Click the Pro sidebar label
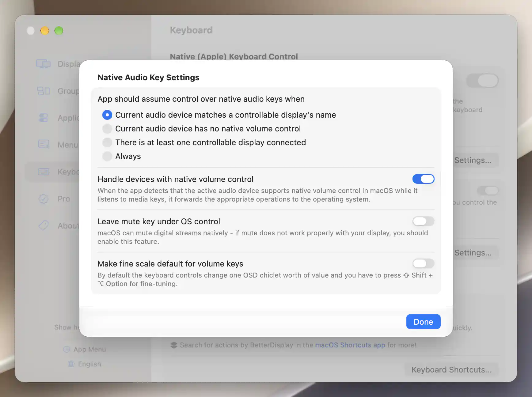This screenshot has width=532, height=397. [x=64, y=199]
